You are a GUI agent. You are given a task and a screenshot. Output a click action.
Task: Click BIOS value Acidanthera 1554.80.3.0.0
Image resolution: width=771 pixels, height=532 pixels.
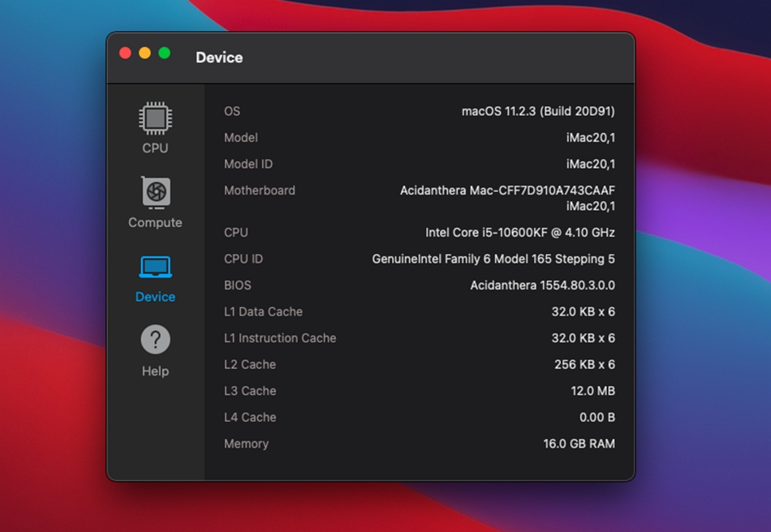tap(542, 285)
